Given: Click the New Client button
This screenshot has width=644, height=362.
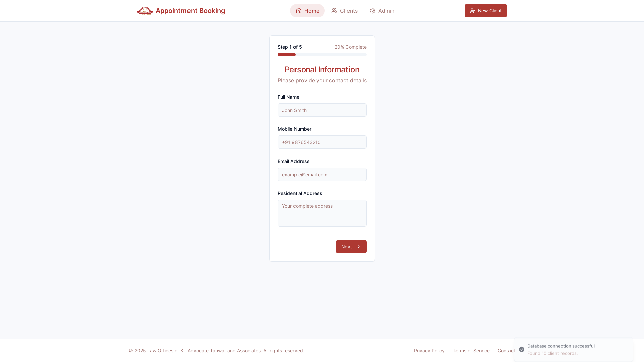Looking at the screenshot, I should [x=486, y=11].
